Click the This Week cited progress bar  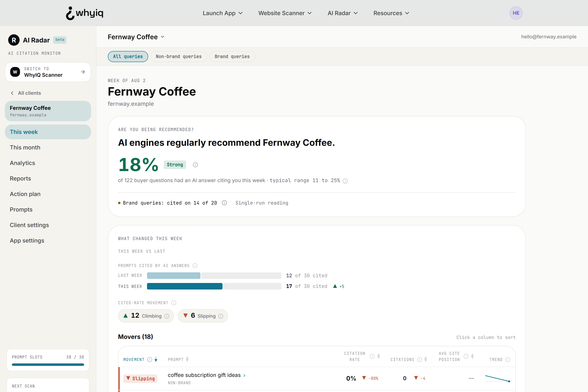coord(214,286)
